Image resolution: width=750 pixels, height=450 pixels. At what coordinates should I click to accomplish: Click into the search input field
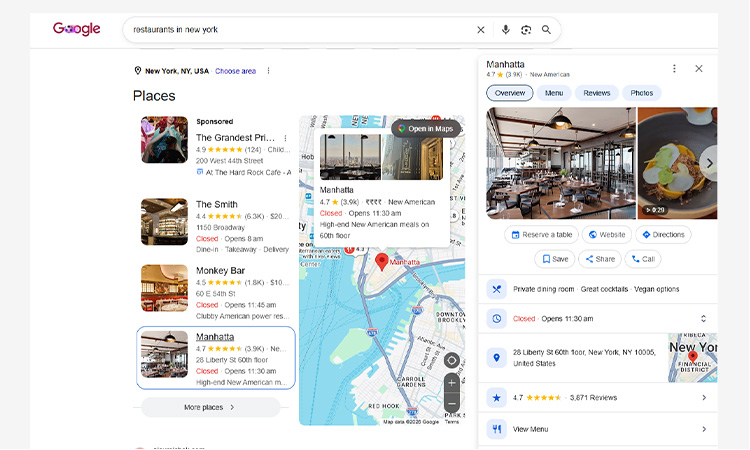click(x=301, y=30)
